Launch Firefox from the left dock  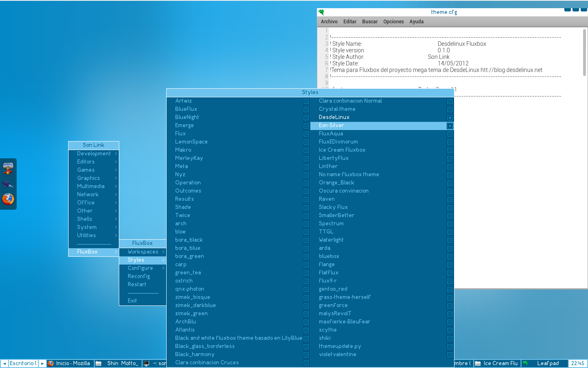(8, 199)
